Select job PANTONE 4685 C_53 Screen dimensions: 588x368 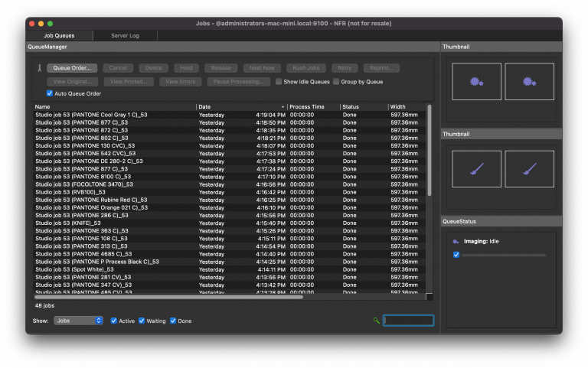(x=230, y=254)
